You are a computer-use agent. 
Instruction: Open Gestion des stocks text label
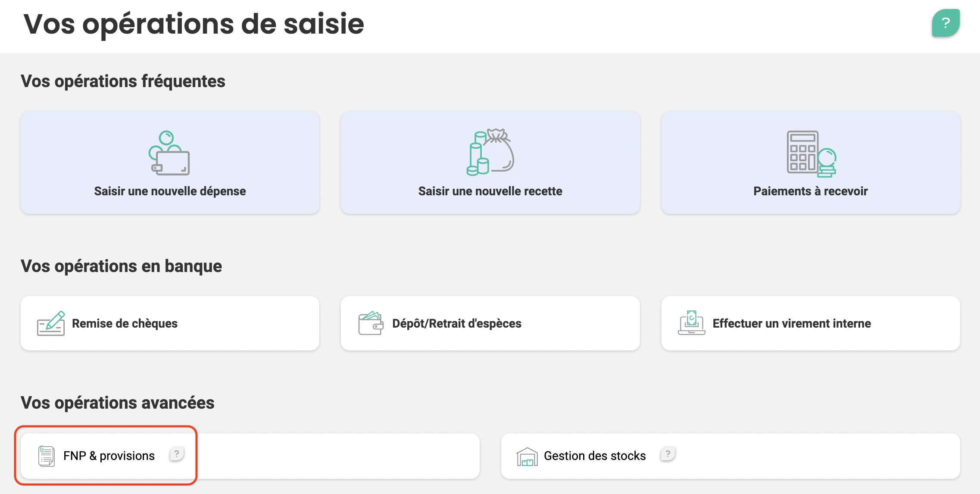(x=595, y=456)
